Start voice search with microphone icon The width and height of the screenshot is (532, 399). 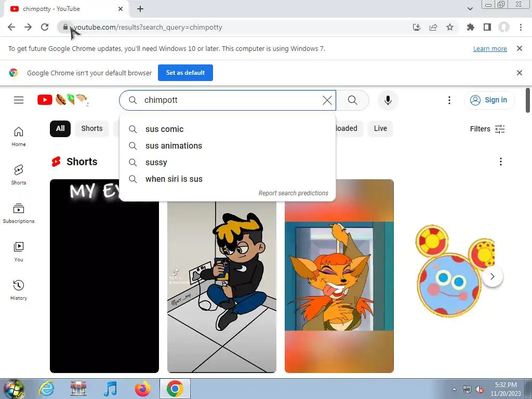click(388, 100)
